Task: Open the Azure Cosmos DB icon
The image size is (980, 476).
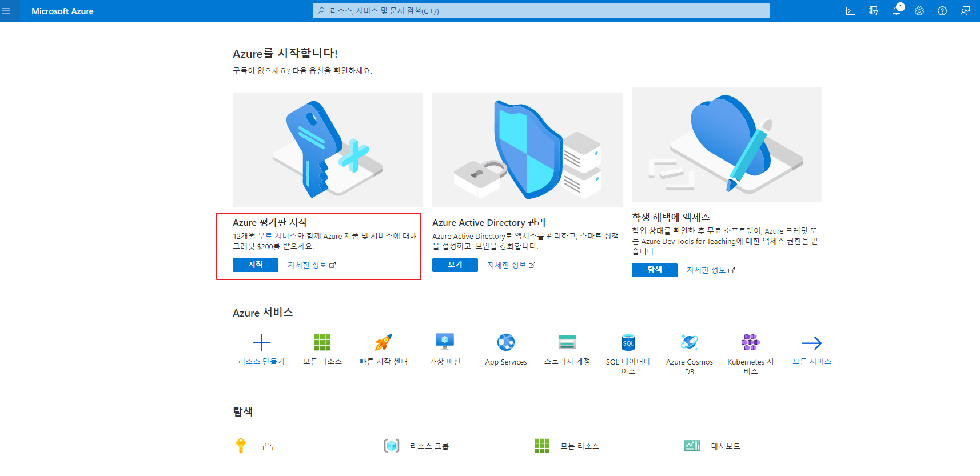Action: point(690,342)
